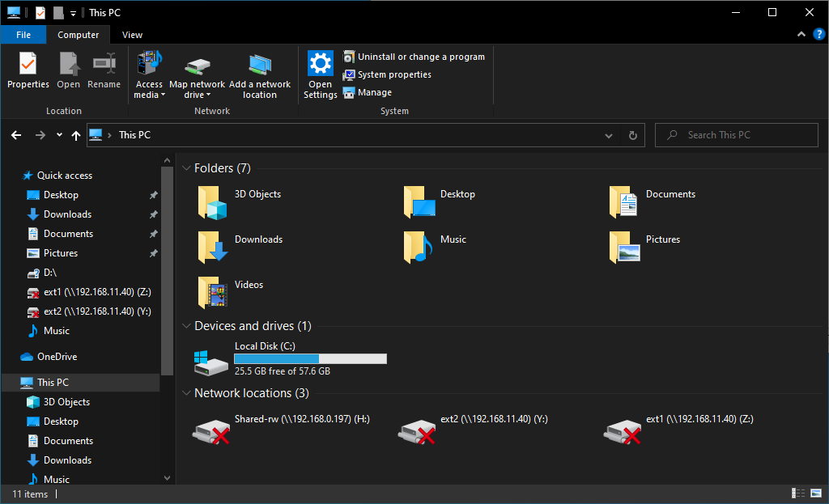
Task: Switch to the Computer ribbon tab
Action: coord(79,35)
